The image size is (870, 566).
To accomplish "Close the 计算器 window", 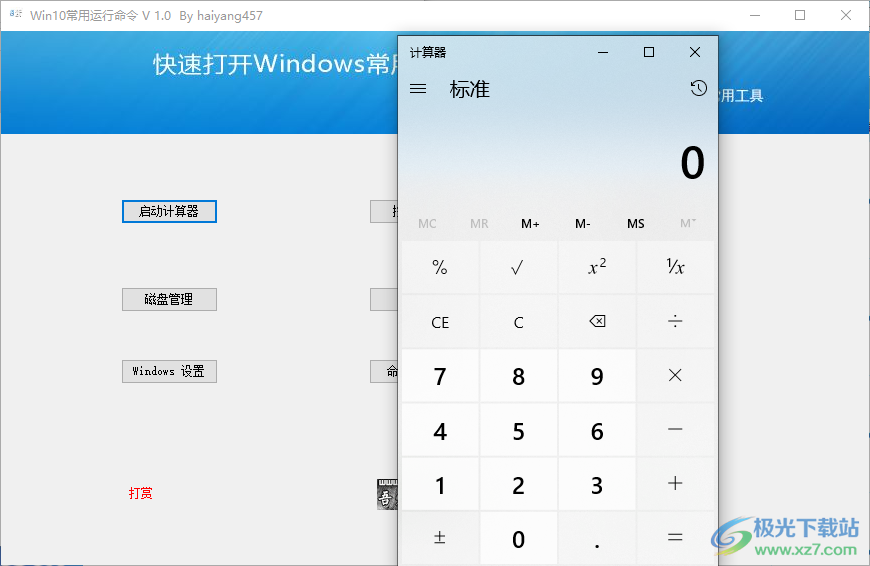I will 695,52.
